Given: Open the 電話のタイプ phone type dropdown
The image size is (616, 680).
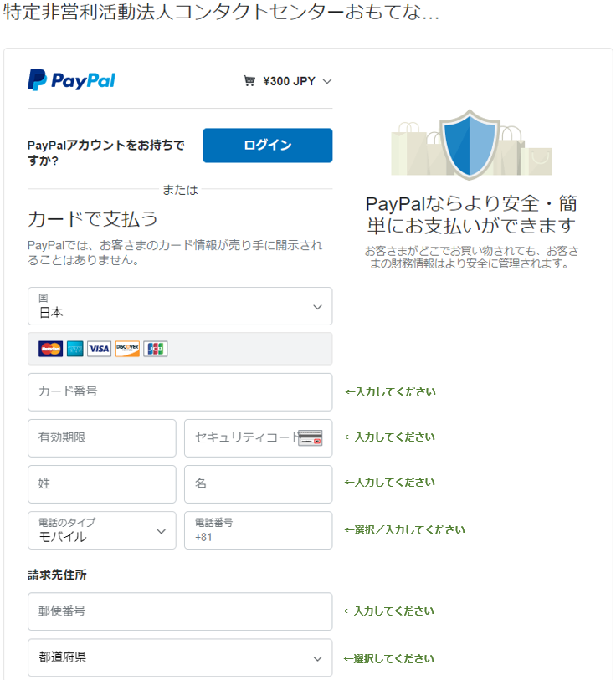Looking at the screenshot, I should point(102,530).
